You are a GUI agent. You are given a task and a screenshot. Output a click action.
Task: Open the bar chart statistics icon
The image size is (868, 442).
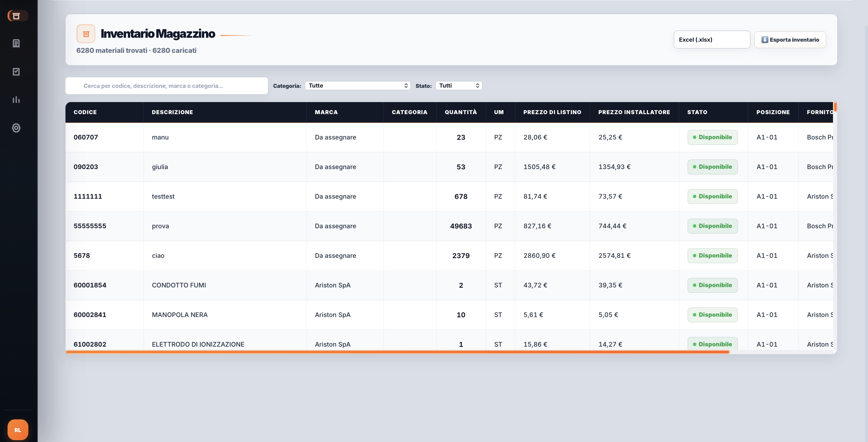click(16, 99)
